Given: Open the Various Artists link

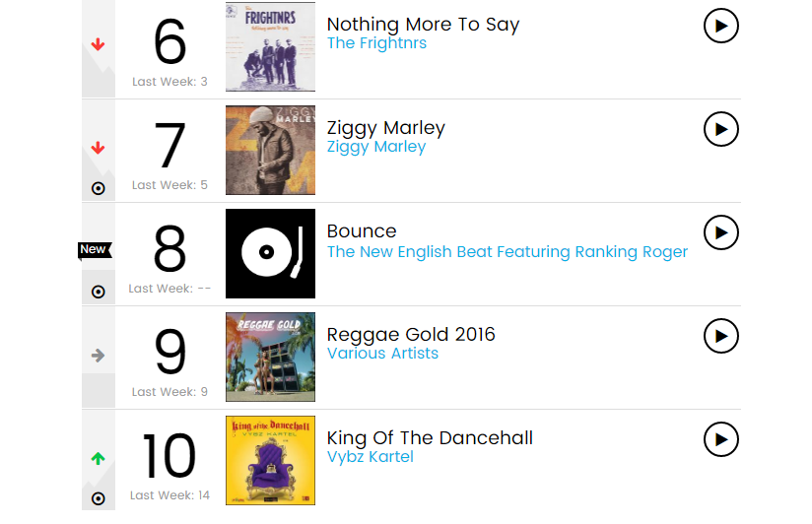Looking at the screenshot, I should pos(382,354).
